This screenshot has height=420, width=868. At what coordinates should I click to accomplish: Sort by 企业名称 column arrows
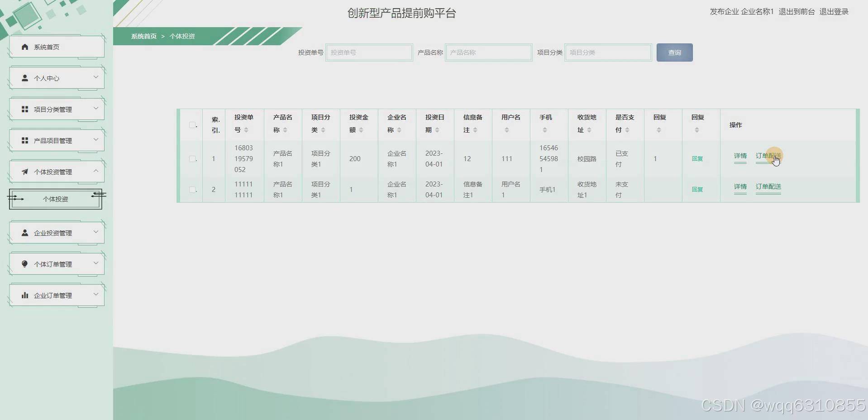[x=399, y=130]
